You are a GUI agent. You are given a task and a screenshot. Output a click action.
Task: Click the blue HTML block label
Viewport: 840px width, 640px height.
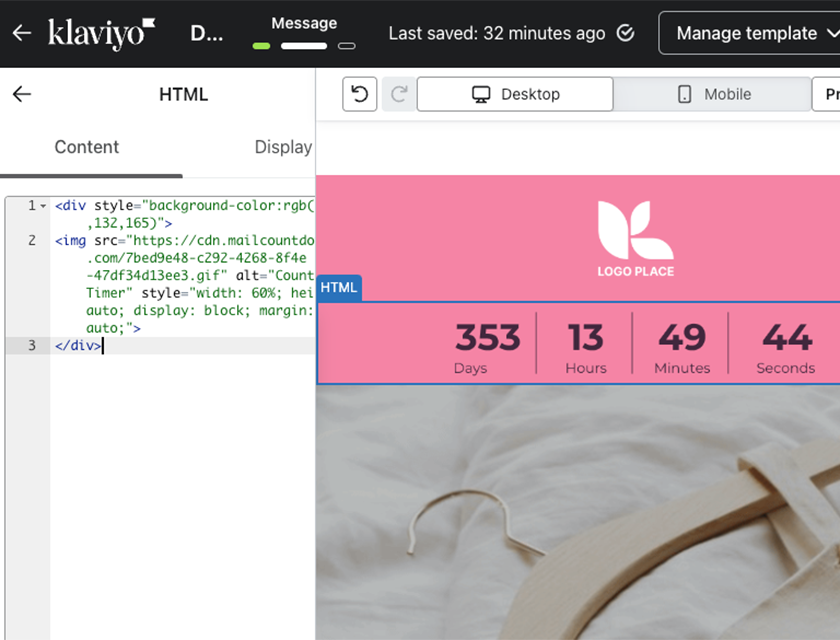click(x=339, y=288)
